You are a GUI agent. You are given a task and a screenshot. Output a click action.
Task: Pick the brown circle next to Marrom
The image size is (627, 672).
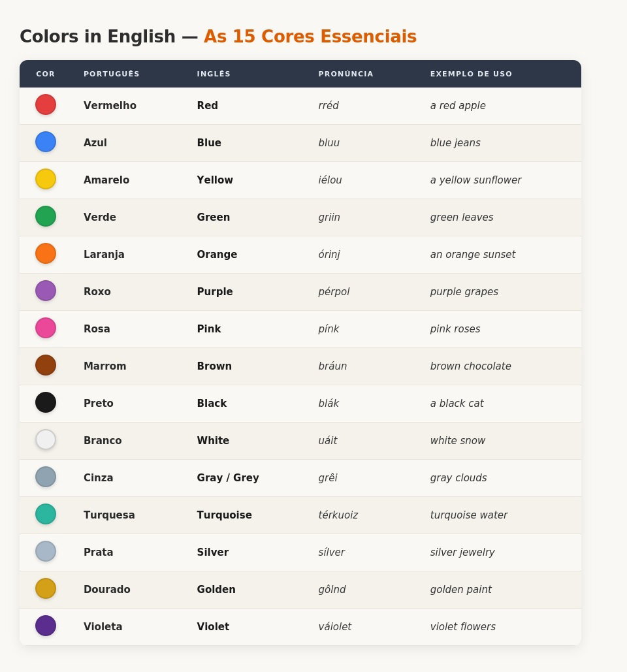(x=46, y=365)
